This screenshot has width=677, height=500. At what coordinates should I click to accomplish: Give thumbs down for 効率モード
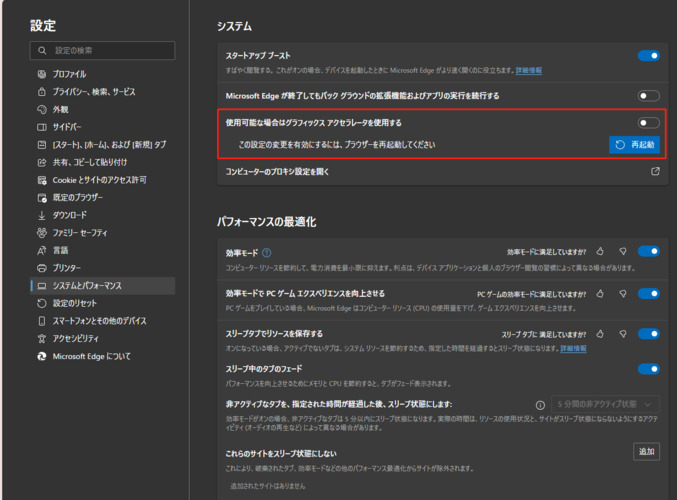click(x=623, y=251)
